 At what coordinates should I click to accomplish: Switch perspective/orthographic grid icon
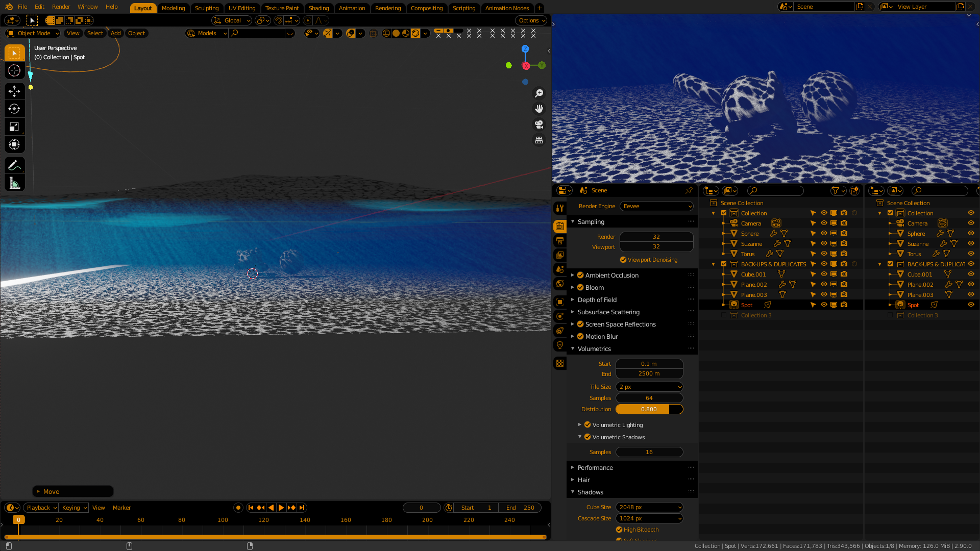[x=539, y=140]
